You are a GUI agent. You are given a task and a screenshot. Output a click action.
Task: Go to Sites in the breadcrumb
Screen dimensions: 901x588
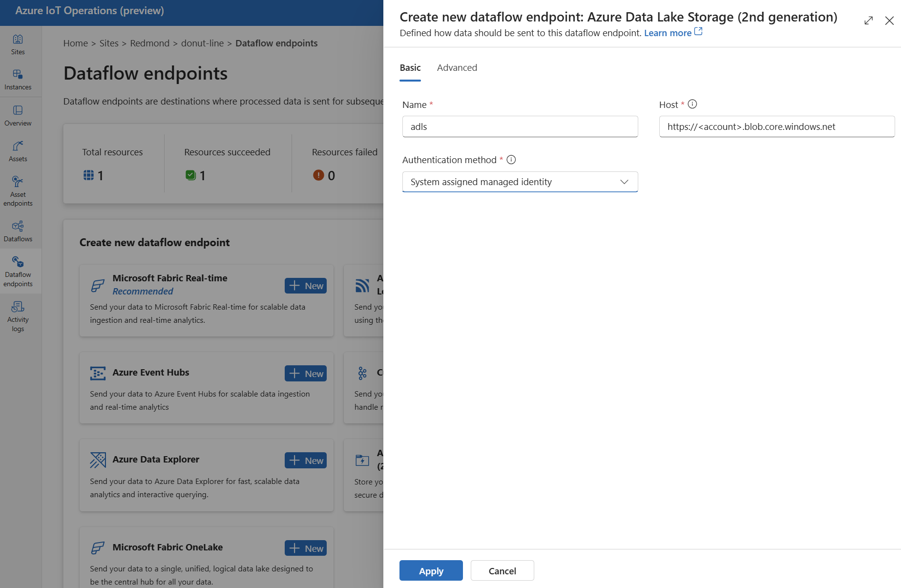pyautogui.click(x=109, y=43)
